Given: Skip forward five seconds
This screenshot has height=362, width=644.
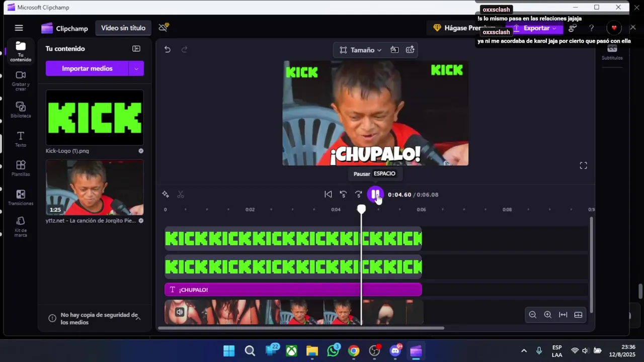Looking at the screenshot, I should [358, 195].
